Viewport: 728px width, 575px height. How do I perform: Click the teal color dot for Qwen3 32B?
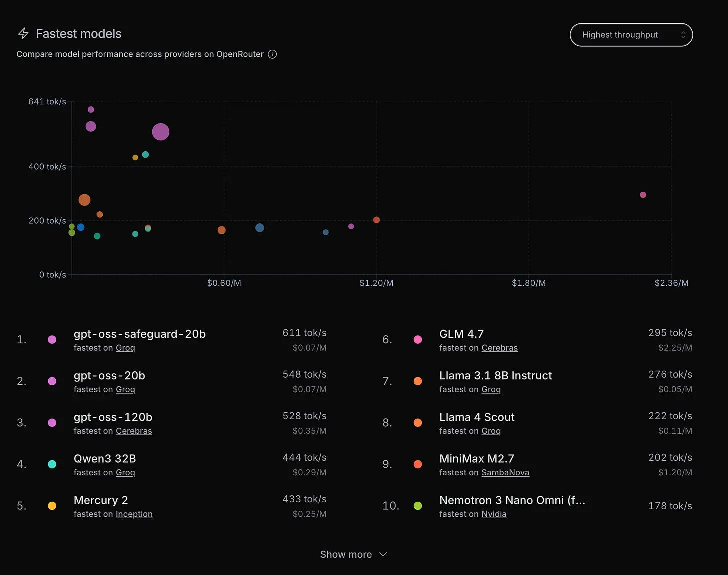point(52,464)
